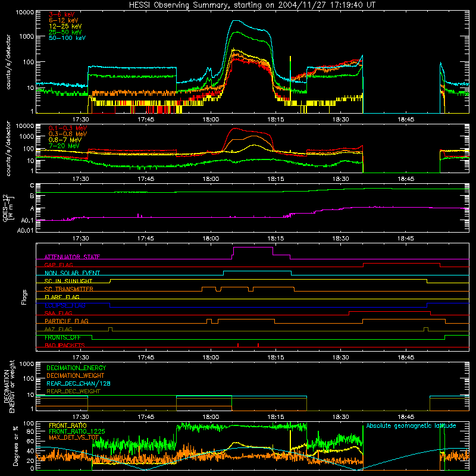476x476 pixels.
Task: Click the 7-20 MeV legend label
Action: coord(64,146)
